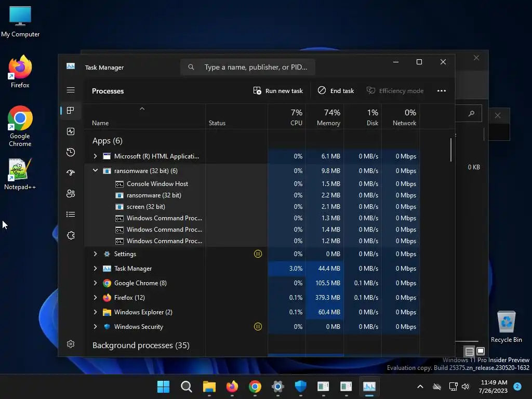Select the Processes sidebar icon

pos(71,111)
